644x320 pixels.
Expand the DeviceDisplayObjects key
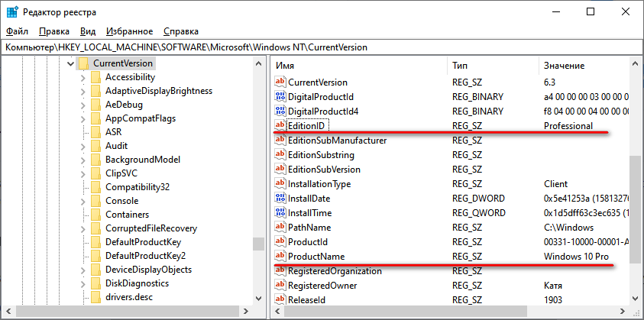(83, 270)
